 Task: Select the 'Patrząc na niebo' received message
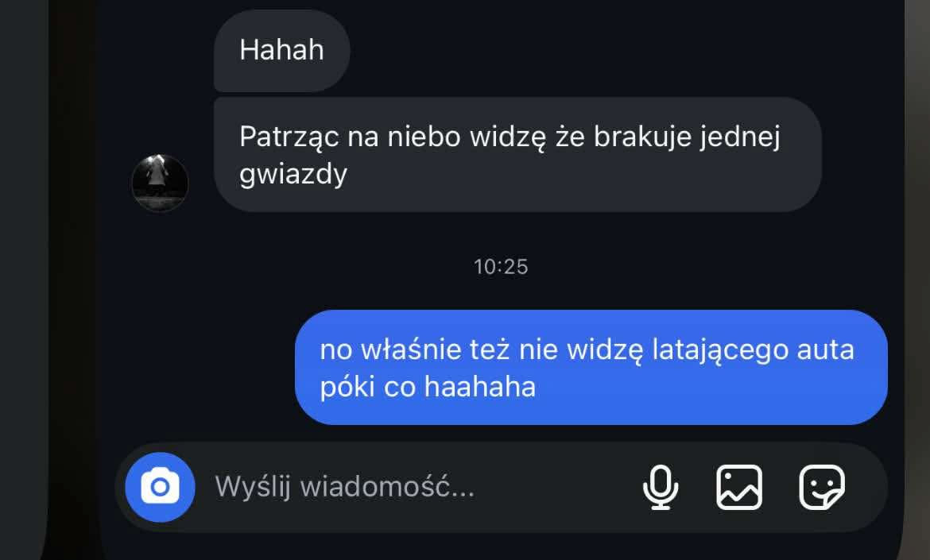517,155
